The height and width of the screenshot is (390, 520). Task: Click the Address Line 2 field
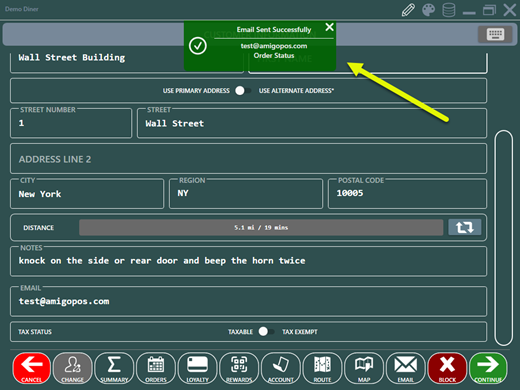tap(248, 159)
